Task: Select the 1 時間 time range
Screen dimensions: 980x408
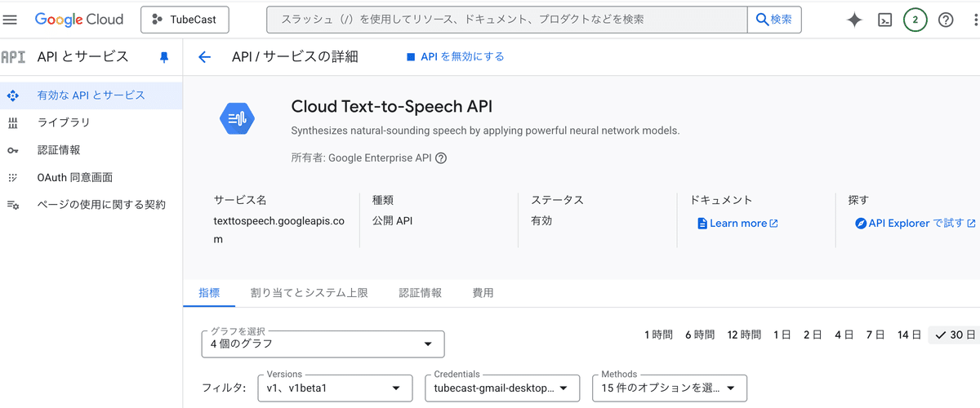Action: point(658,335)
